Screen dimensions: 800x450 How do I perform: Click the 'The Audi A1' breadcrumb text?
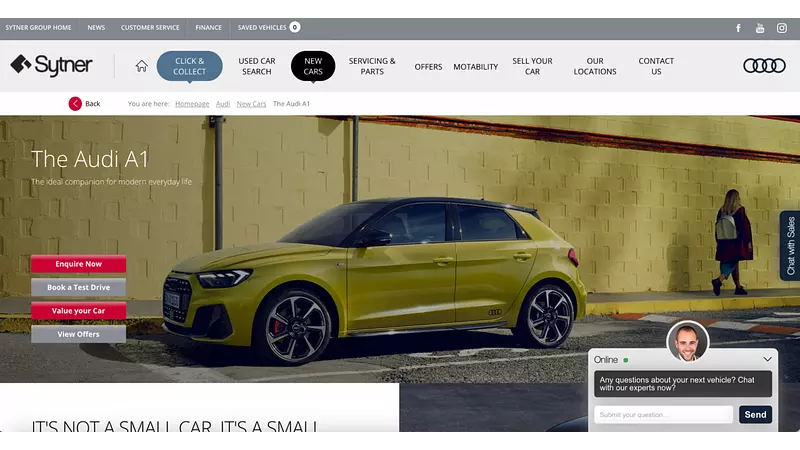tap(291, 104)
